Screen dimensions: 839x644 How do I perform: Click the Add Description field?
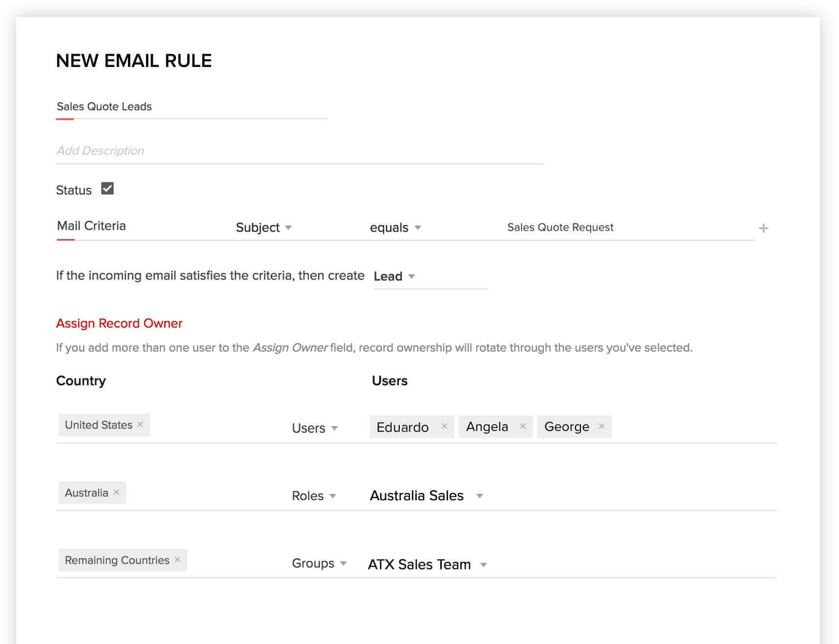299,151
